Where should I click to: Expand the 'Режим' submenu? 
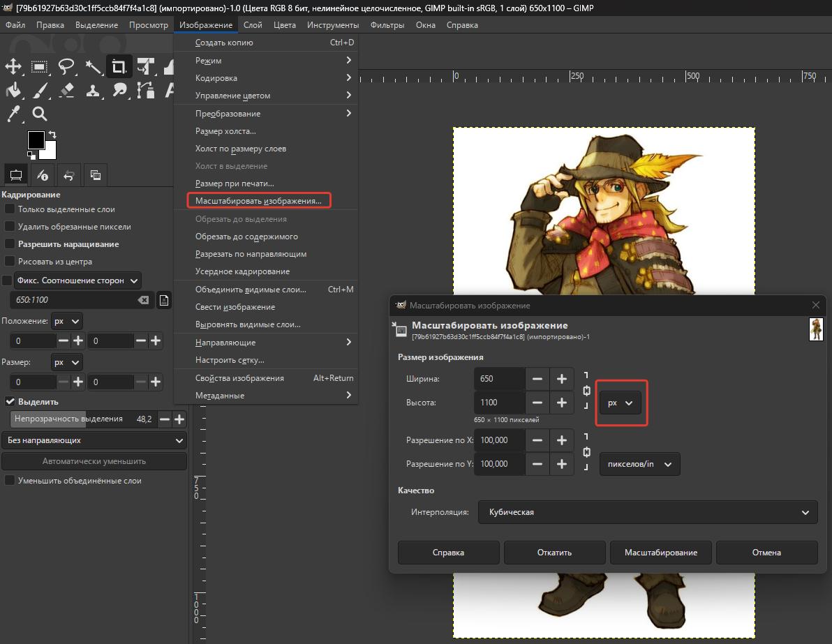coord(266,61)
